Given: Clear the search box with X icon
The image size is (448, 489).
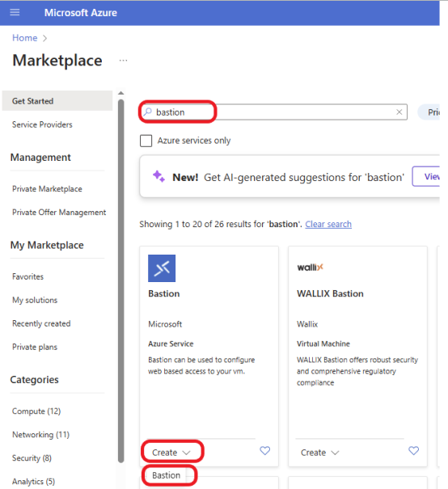Looking at the screenshot, I should (399, 112).
